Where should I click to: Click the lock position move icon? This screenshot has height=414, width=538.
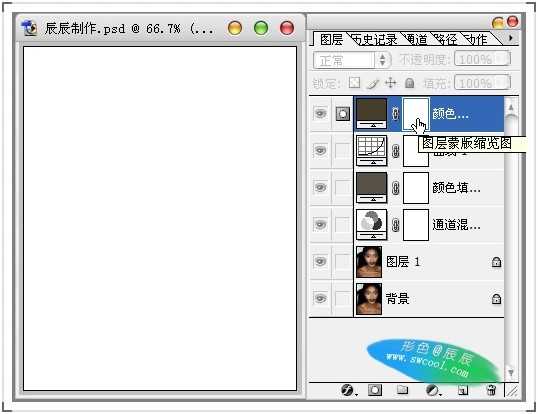pyautogui.click(x=390, y=83)
